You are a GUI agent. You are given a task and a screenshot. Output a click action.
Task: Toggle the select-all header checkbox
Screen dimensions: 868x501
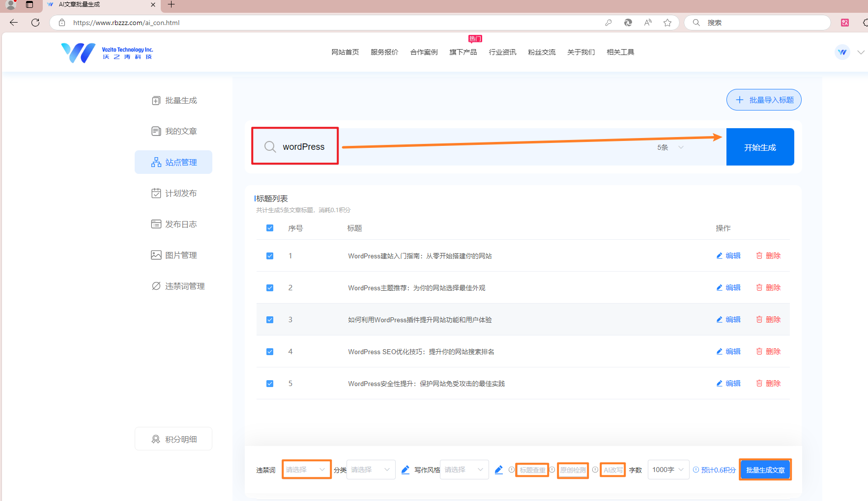[x=270, y=228]
